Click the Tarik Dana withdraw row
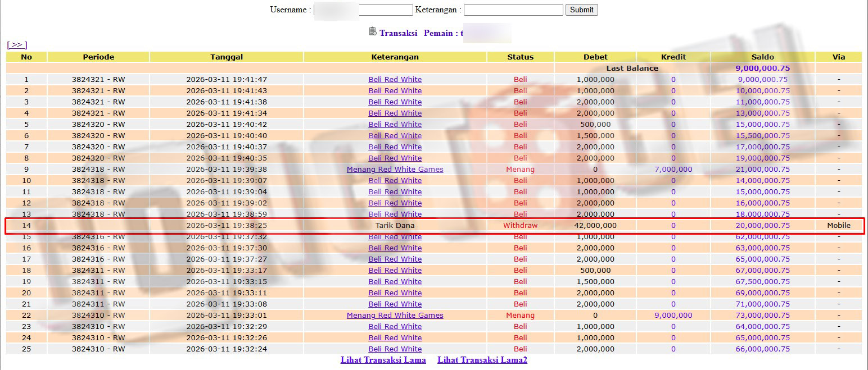Image resolution: width=868 pixels, height=370 pixels. 395,225
